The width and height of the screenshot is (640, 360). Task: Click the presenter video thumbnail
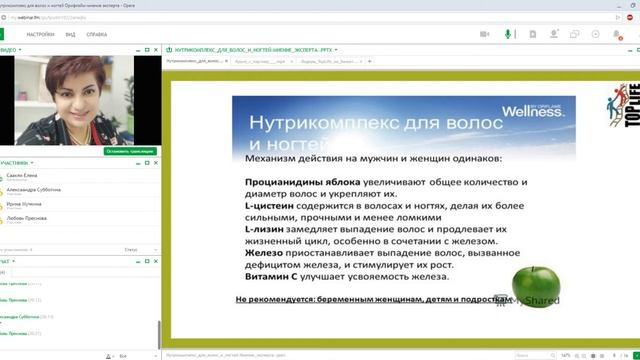pos(74,100)
